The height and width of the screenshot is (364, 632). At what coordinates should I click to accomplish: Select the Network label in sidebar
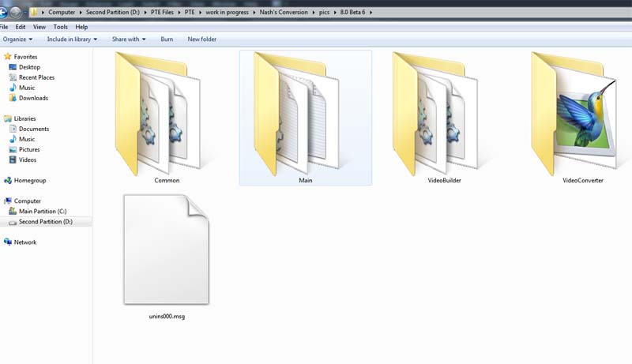click(25, 242)
